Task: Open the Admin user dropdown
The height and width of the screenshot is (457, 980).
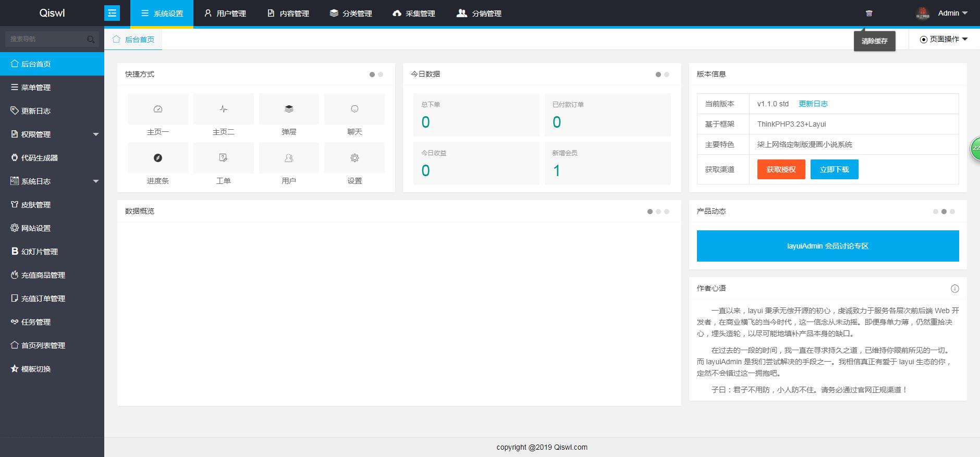Action: (x=952, y=13)
